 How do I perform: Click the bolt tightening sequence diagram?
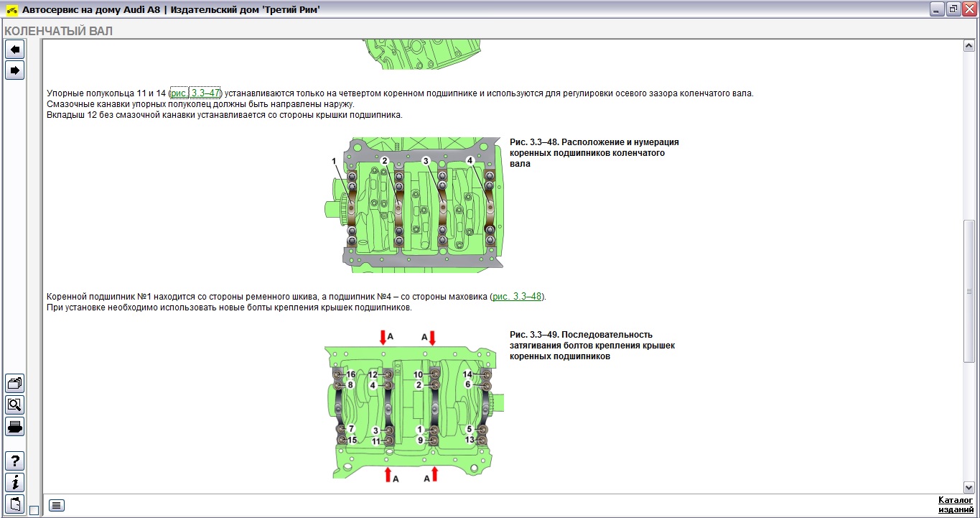tap(413, 404)
